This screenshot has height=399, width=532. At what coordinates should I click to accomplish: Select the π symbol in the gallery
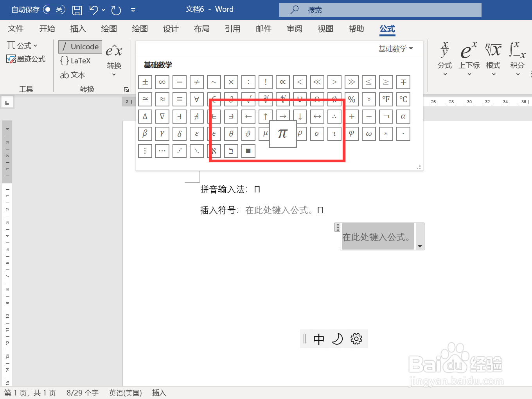click(283, 133)
